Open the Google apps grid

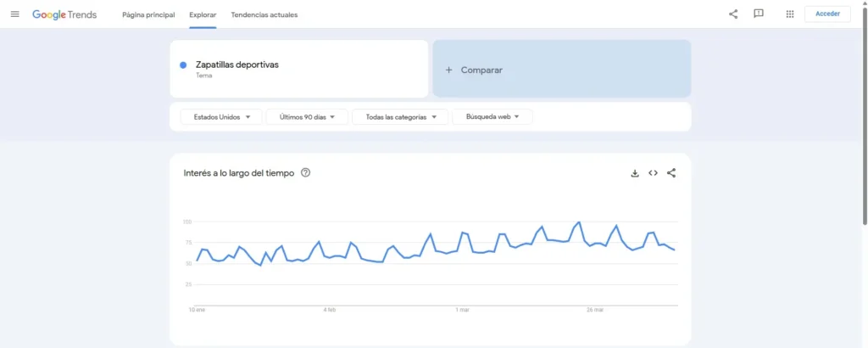(x=790, y=14)
